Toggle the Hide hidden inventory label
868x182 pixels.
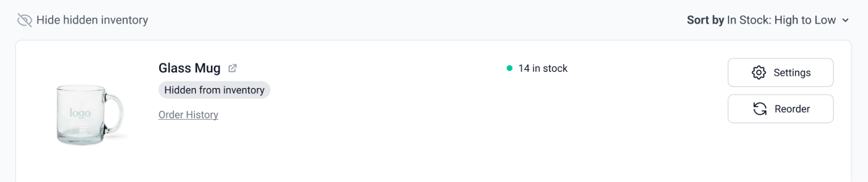click(92, 20)
